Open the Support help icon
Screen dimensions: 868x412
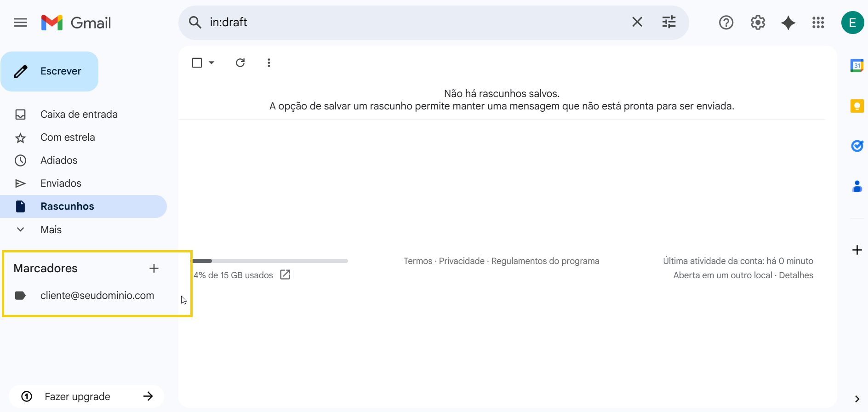click(726, 23)
